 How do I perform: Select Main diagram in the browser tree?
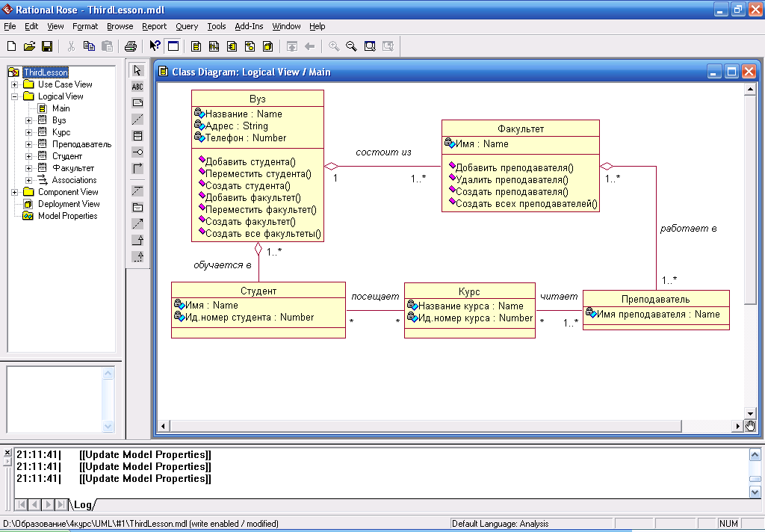pos(61,108)
